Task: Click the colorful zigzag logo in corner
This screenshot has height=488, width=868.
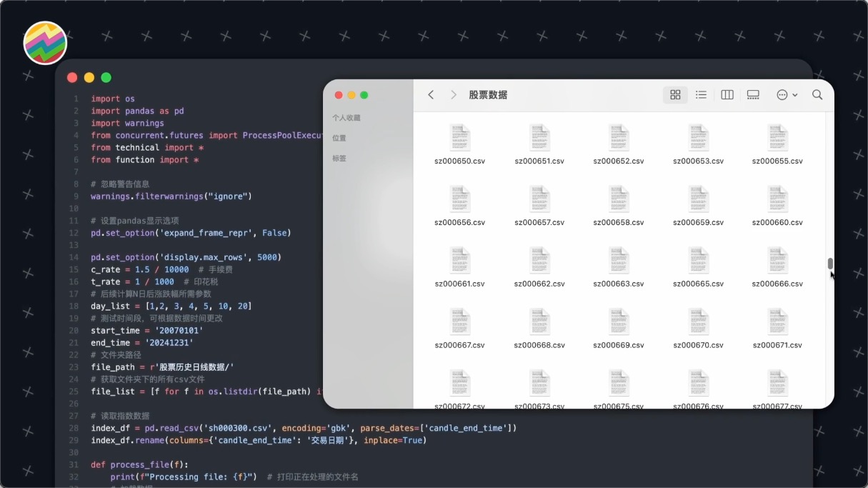Action: [45, 43]
